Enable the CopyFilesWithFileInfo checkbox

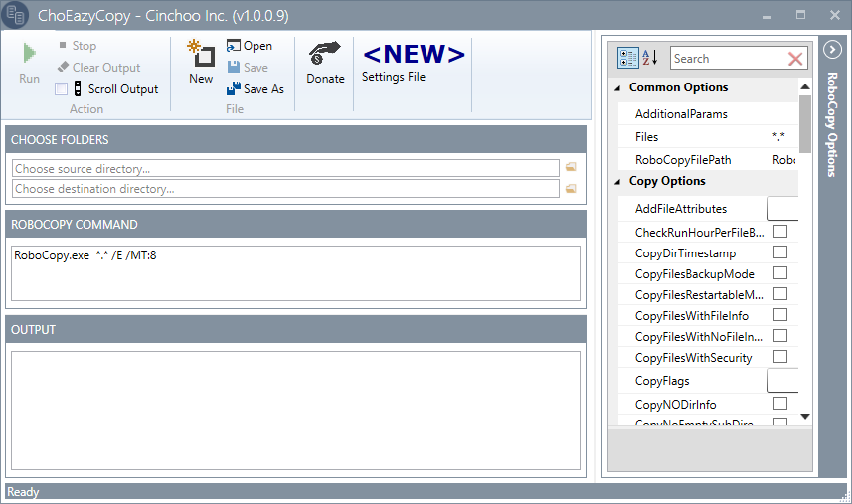[780, 315]
